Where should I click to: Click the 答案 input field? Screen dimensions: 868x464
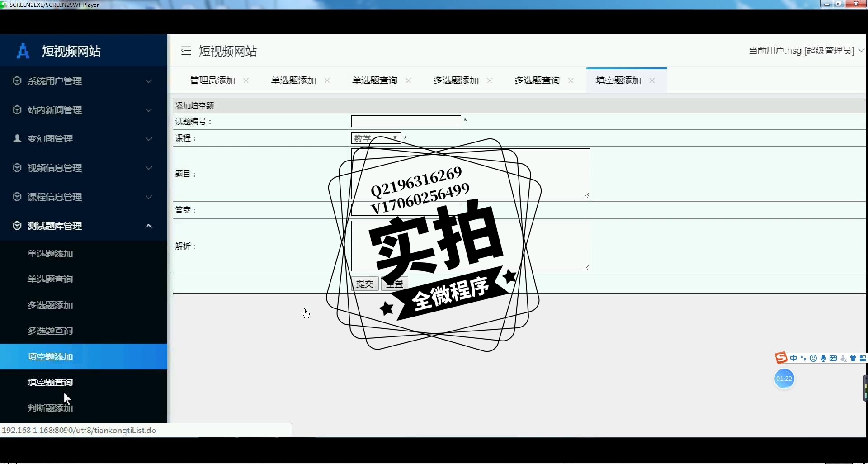click(406, 210)
